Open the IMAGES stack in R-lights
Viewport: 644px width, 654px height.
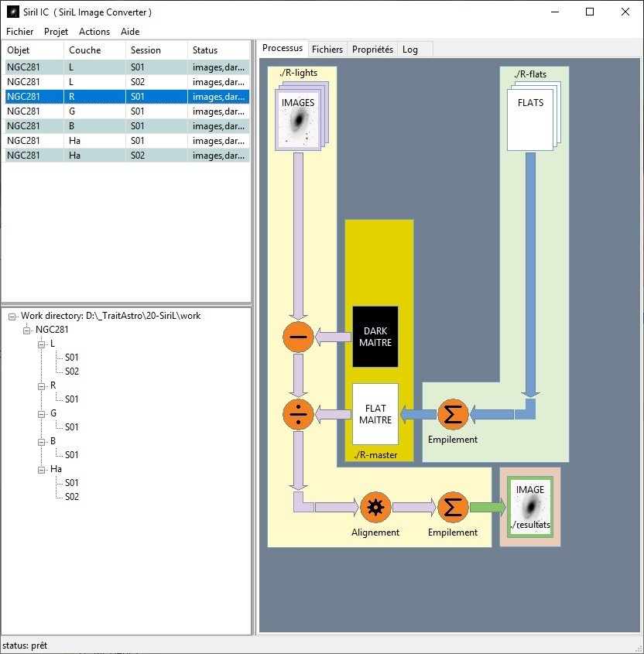[301, 116]
